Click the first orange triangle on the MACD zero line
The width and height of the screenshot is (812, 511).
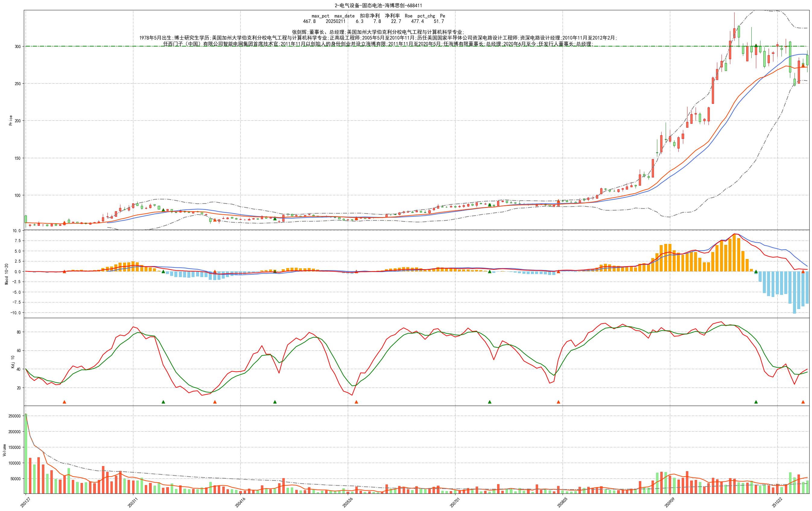click(x=65, y=271)
